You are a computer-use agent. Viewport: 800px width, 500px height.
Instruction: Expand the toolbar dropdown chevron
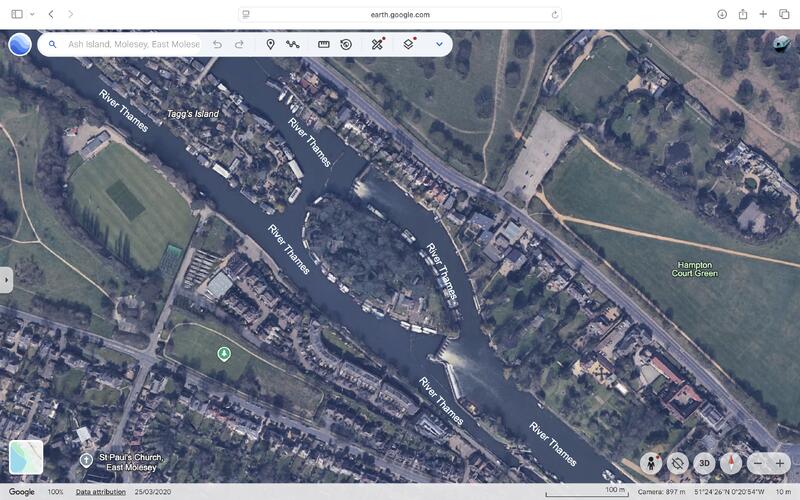(x=438, y=44)
